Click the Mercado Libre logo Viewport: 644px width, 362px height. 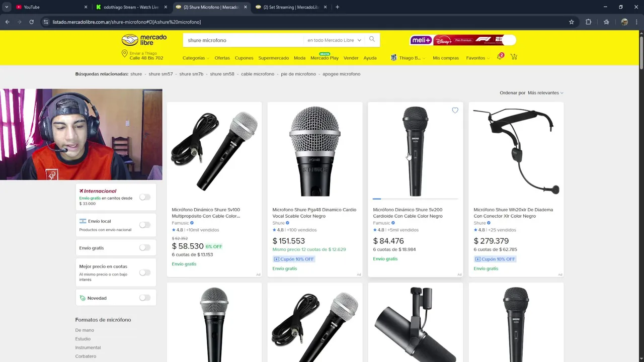(x=144, y=40)
